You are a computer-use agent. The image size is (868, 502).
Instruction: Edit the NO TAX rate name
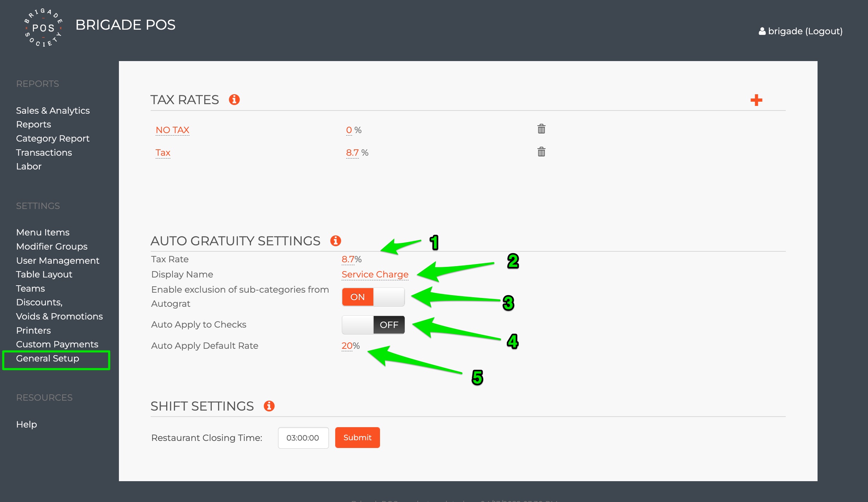173,130
